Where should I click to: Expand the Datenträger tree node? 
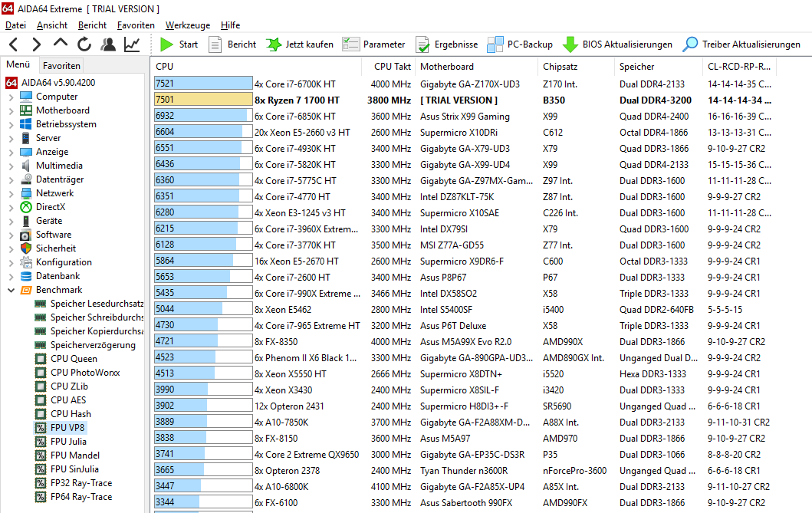click(11, 179)
